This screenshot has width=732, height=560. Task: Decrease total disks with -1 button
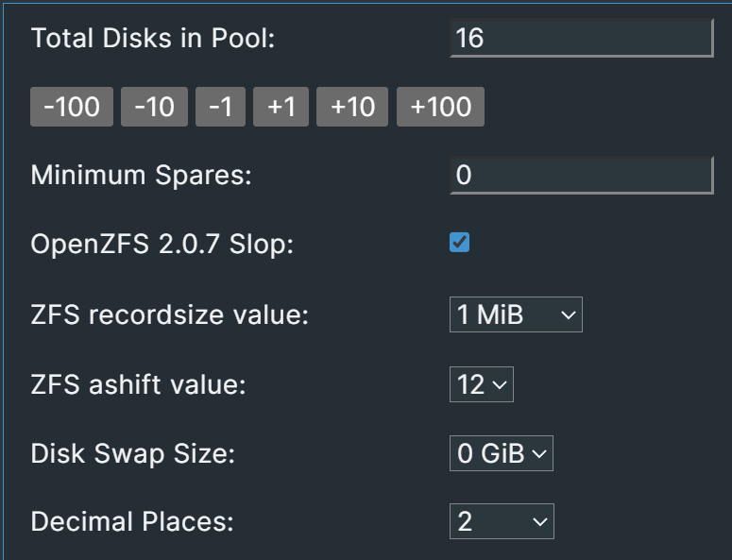pos(220,108)
